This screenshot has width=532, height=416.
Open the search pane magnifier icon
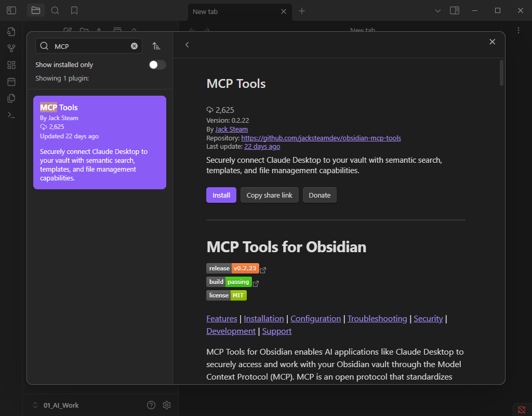point(55,10)
